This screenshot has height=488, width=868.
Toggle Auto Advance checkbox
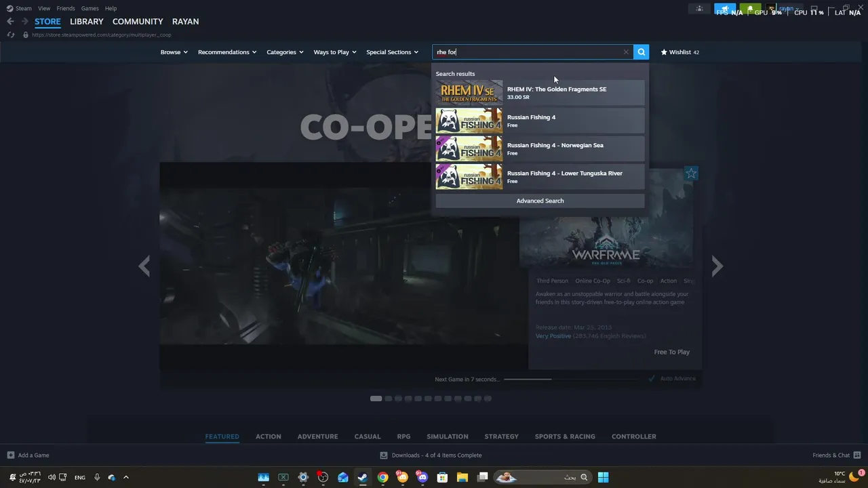652,378
